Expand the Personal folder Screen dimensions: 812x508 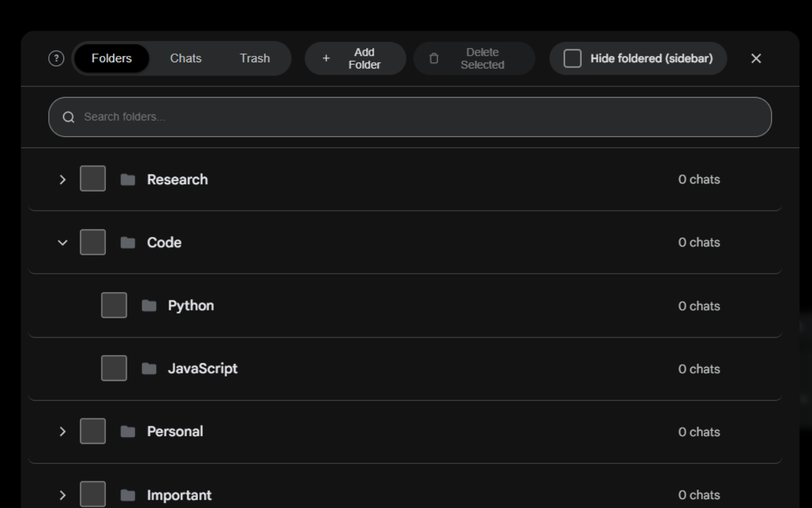pos(62,431)
